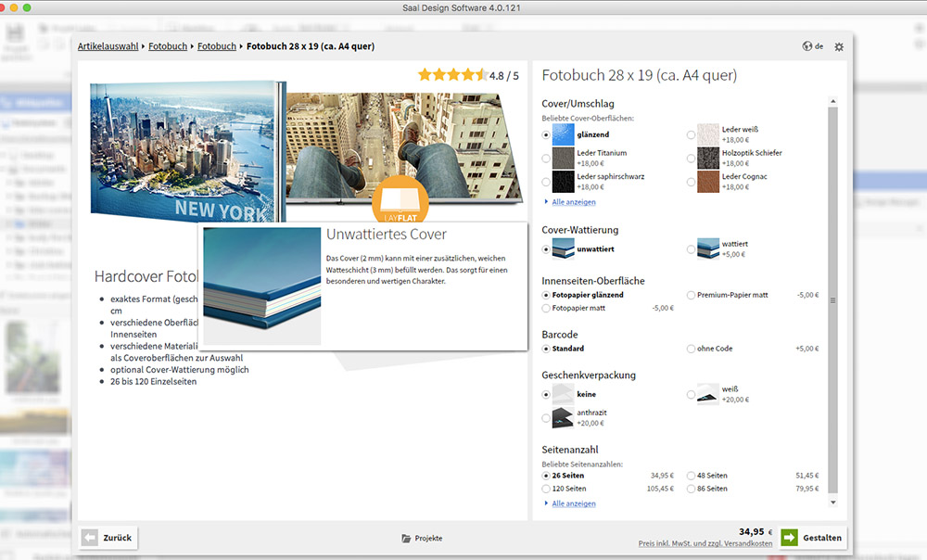Select the Leder Cognac radio button
The height and width of the screenshot is (560, 927).
click(691, 182)
